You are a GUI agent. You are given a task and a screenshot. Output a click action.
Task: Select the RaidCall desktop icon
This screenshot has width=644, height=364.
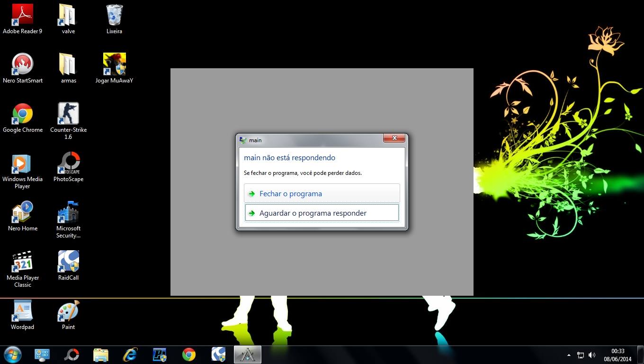pos(68,262)
